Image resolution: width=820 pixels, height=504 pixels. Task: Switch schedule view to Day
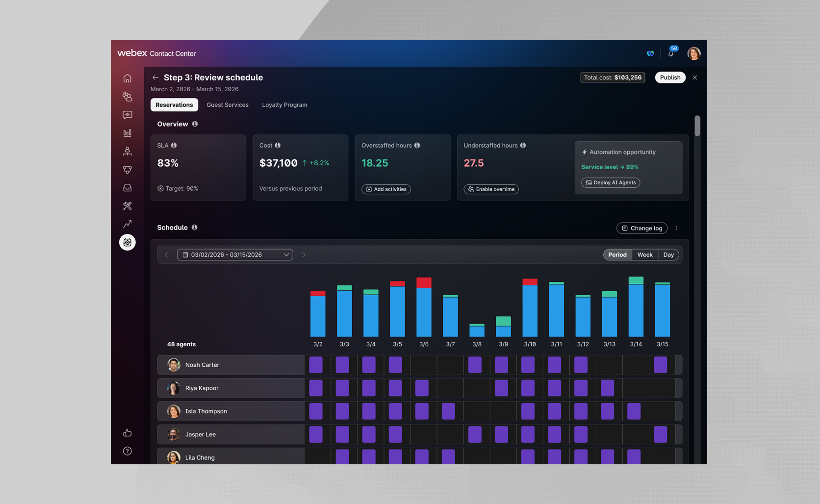(x=668, y=255)
